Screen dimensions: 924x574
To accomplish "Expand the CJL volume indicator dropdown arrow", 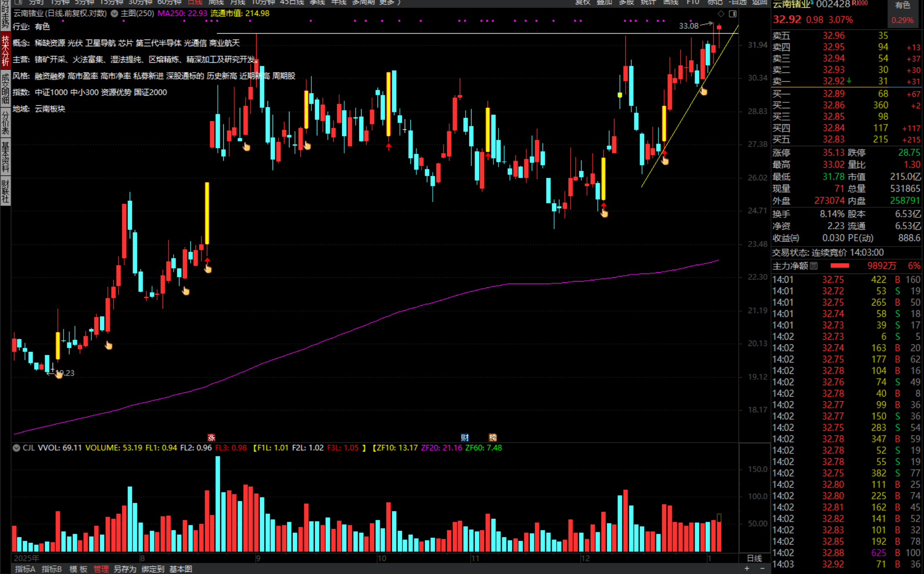I will 16,448.
